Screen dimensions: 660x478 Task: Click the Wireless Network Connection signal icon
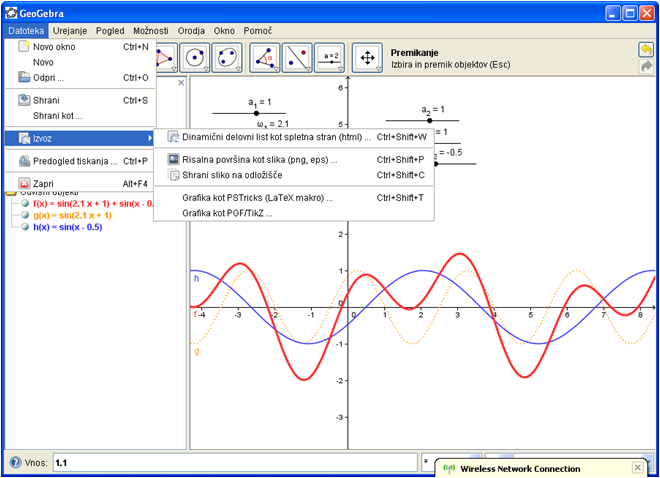449,468
